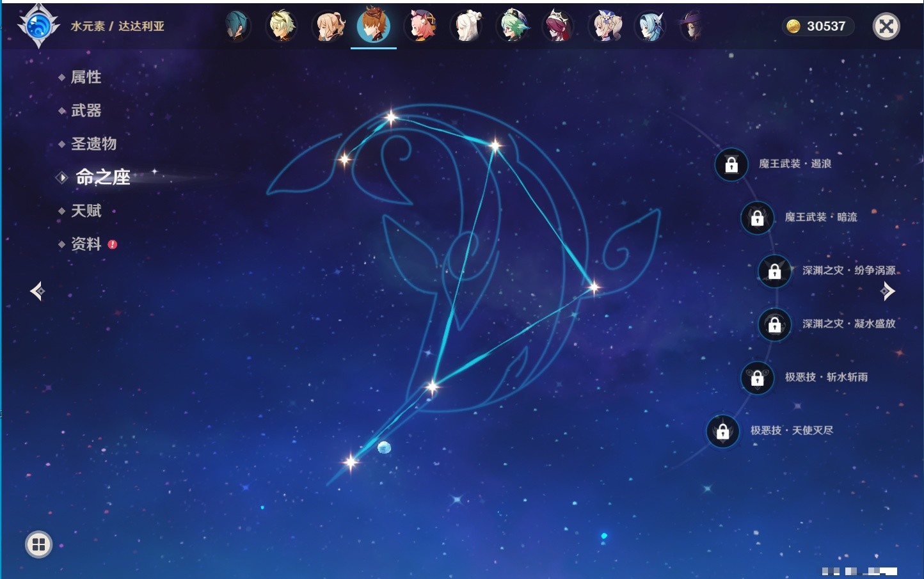Click the rightmost star near whale's tail
Image resolution: width=924 pixels, height=579 pixels.
coord(594,287)
